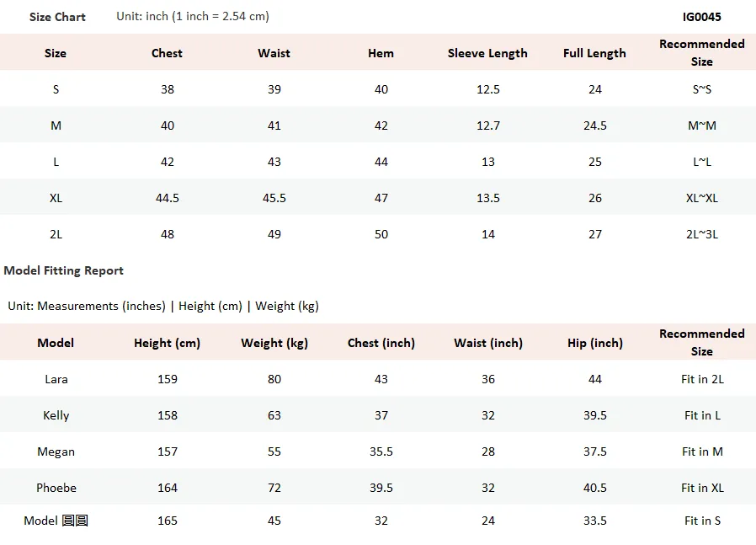Select the IG0045 product code

[x=701, y=17]
